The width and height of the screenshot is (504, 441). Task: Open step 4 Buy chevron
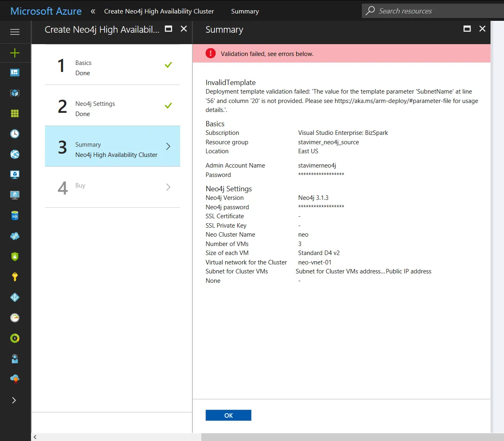pyautogui.click(x=168, y=187)
